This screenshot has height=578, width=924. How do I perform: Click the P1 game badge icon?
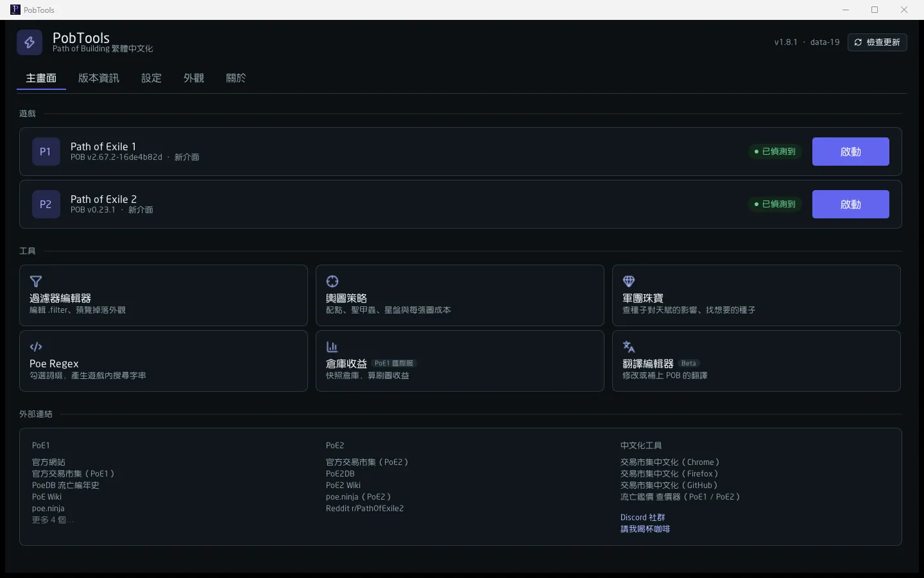click(x=46, y=152)
